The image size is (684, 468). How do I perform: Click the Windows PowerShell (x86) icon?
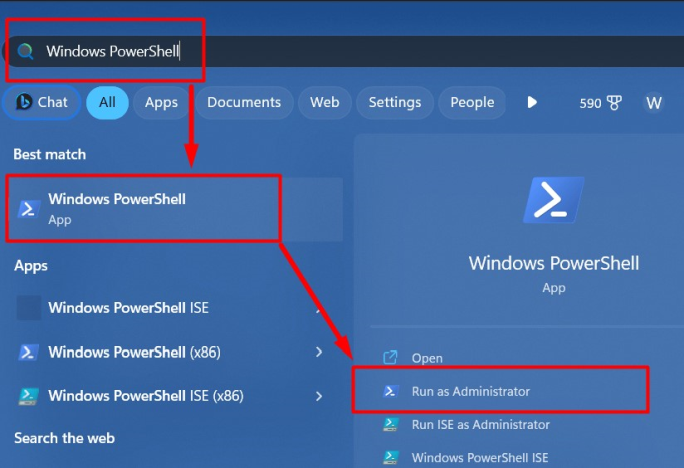[x=28, y=352]
